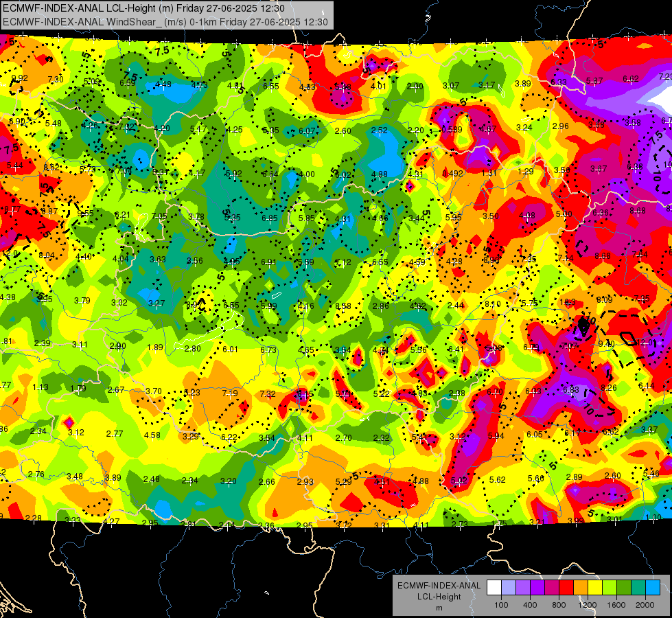Click the orange legend swatch
Screen dimensions: 672x618
(x=580, y=588)
